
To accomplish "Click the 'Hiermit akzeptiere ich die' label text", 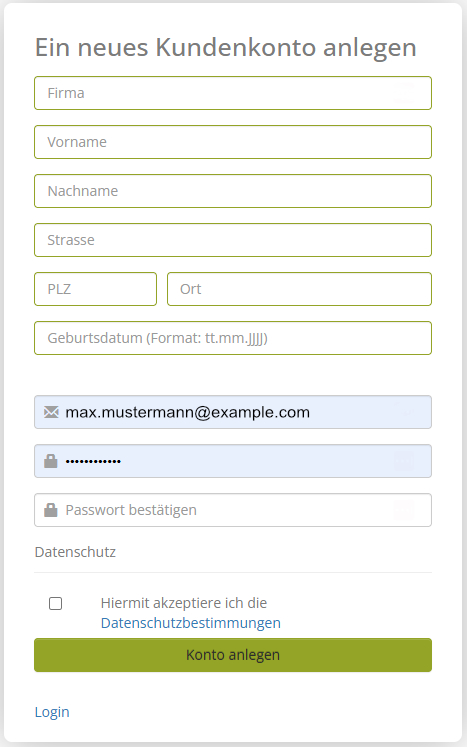I will click(183, 603).
